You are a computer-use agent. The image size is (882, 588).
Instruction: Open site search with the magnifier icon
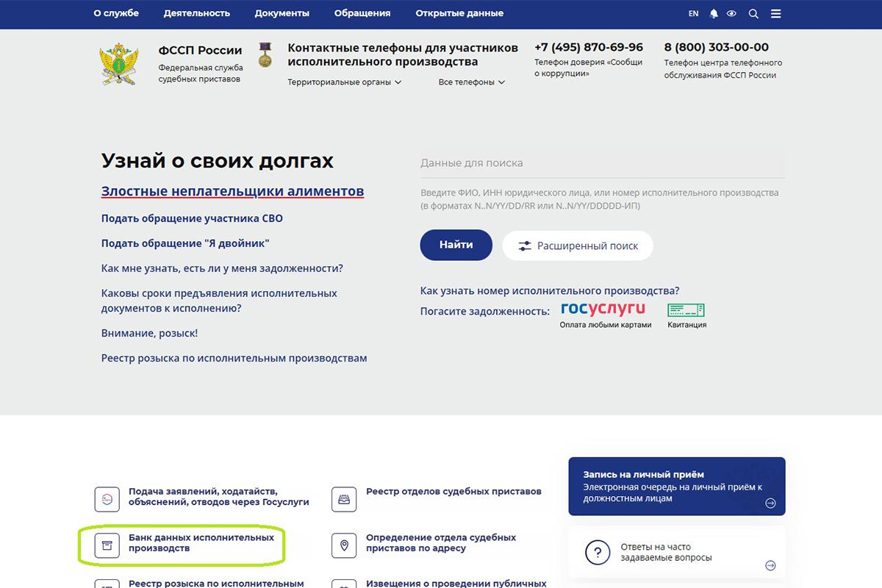click(753, 13)
